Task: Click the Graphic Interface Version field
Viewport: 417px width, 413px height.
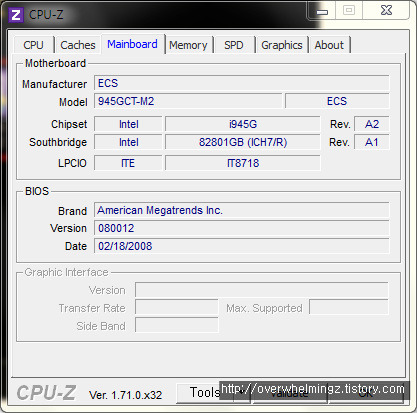Action: tap(262, 290)
